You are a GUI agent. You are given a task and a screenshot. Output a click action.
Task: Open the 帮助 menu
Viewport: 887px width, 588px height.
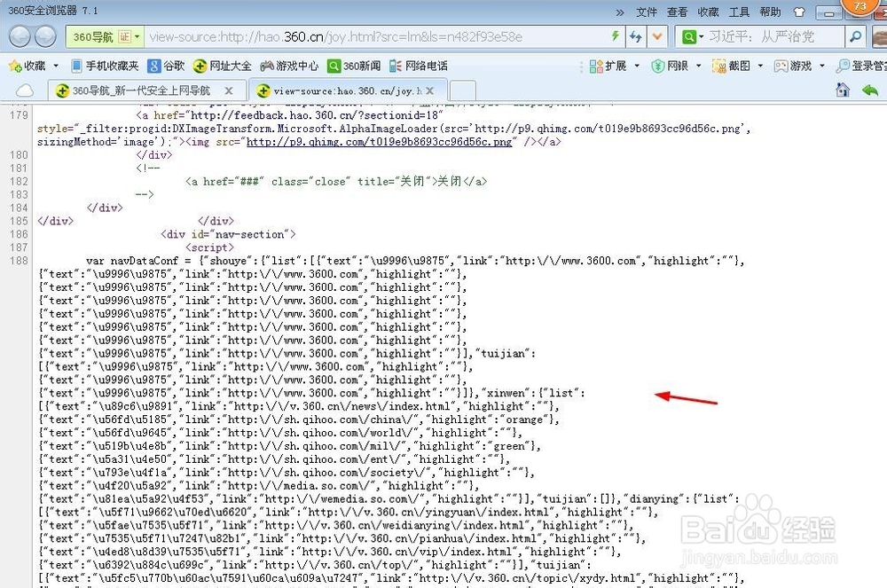[770, 12]
